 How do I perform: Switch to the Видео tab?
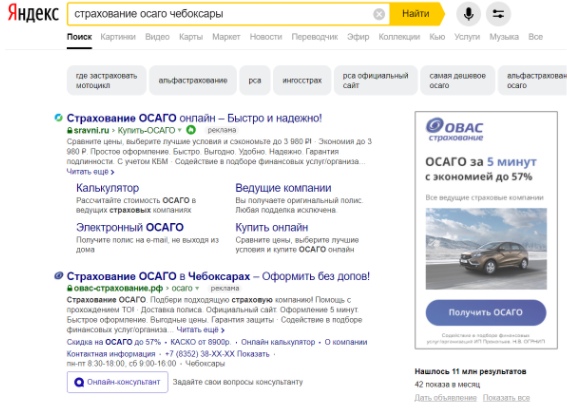click(x=157, y=37)
